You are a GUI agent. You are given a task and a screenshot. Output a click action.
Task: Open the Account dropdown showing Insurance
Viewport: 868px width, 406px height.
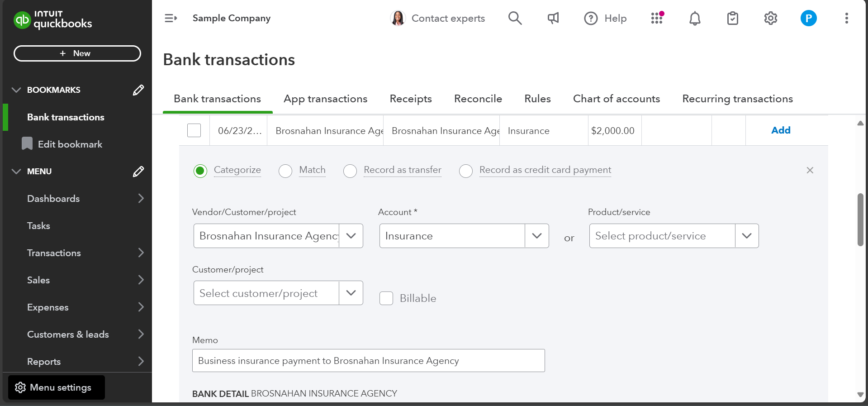pos(536,236)
